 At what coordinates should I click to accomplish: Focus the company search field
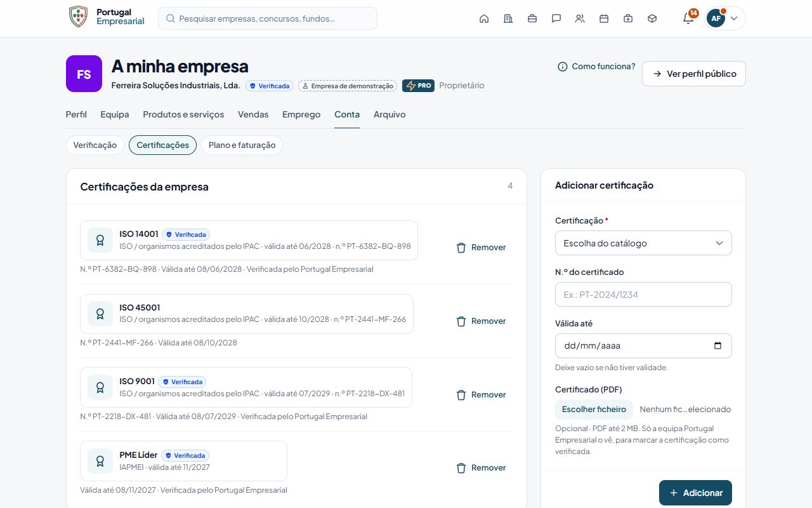point(268,18)
